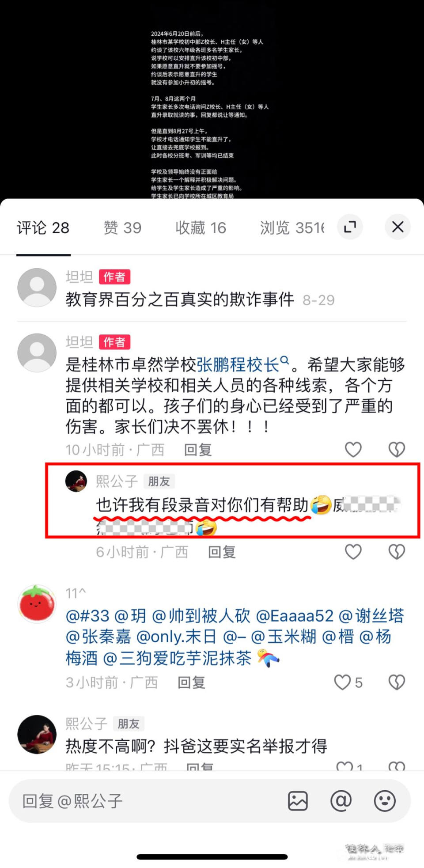The image size is (424, 868).
Task: Expand comments panel to full screen
Action: [350, 227]
